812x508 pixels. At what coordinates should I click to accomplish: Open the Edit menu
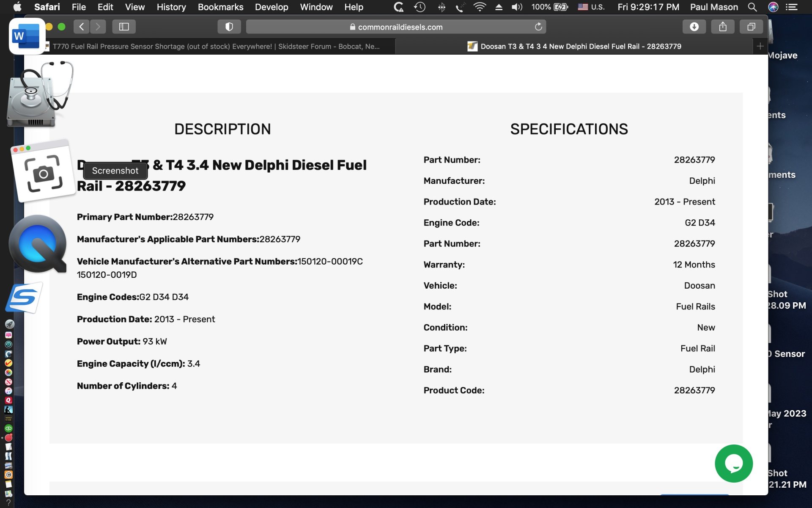[x=105, y=7]
